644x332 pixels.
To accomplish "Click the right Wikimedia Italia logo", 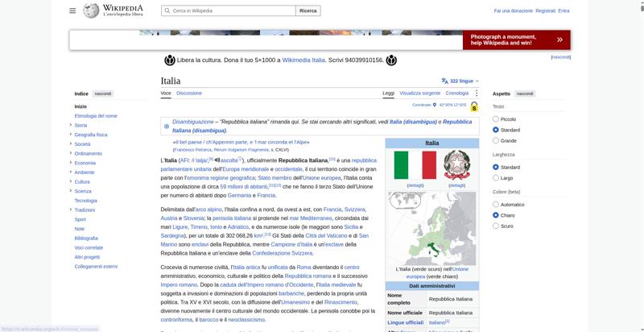I will point(391,60).
